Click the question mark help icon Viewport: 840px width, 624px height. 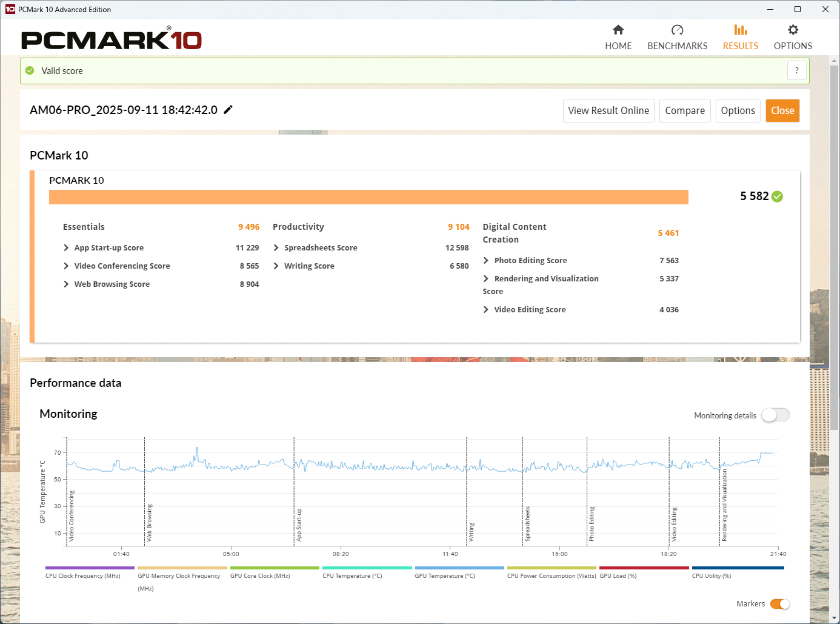796,70
